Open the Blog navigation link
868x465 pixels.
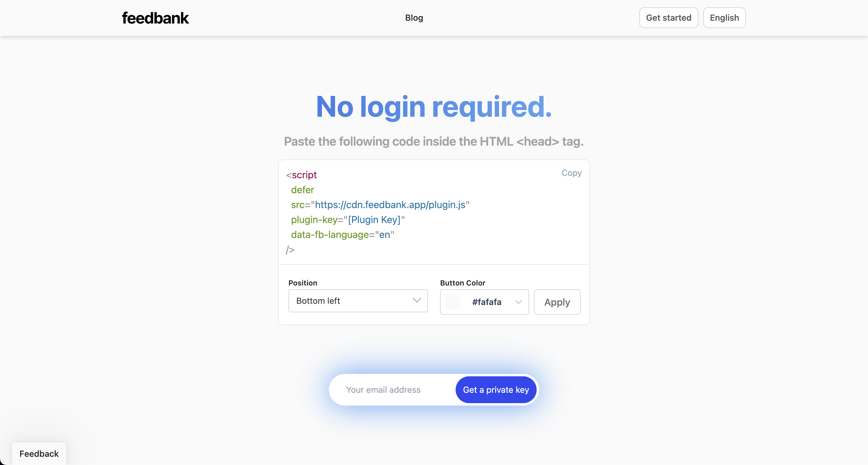[414, 18]
